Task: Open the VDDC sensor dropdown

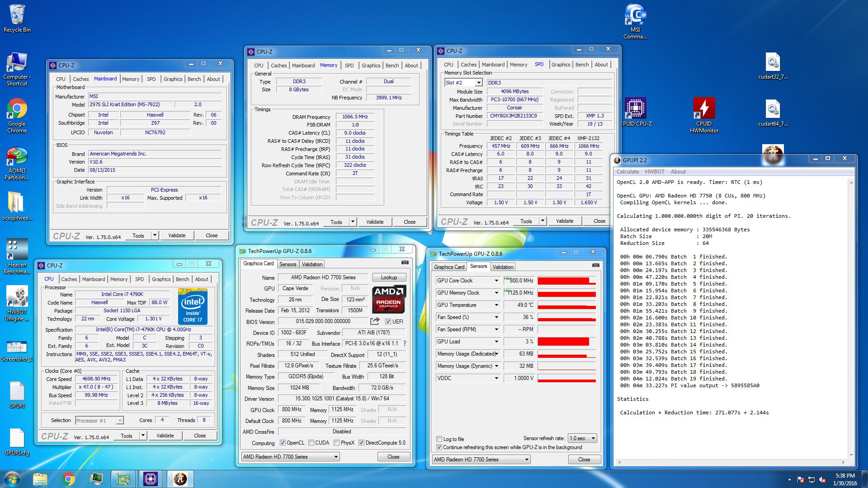Action: pyautogui.click(x=496, y=378)
